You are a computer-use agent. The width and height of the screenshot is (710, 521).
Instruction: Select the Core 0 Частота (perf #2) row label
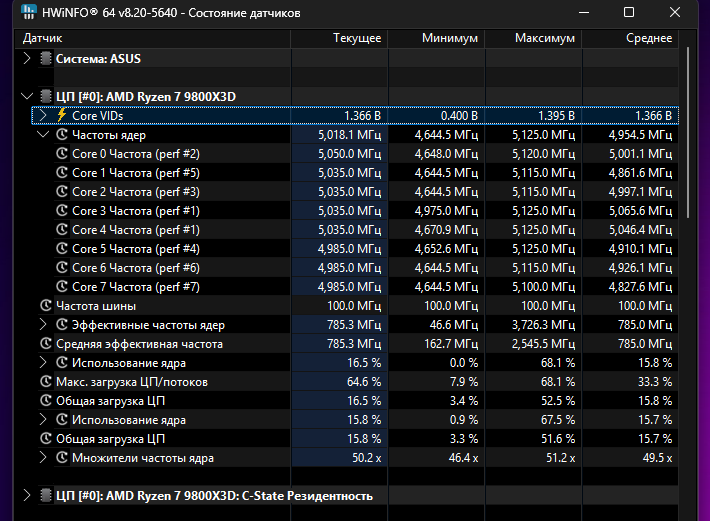pos(136,154)
